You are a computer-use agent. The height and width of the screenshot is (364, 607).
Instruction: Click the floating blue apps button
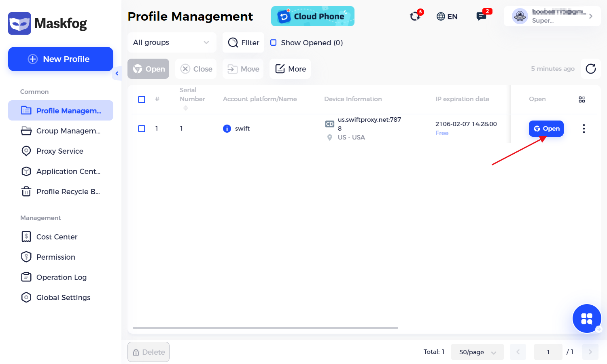point(587,319)
